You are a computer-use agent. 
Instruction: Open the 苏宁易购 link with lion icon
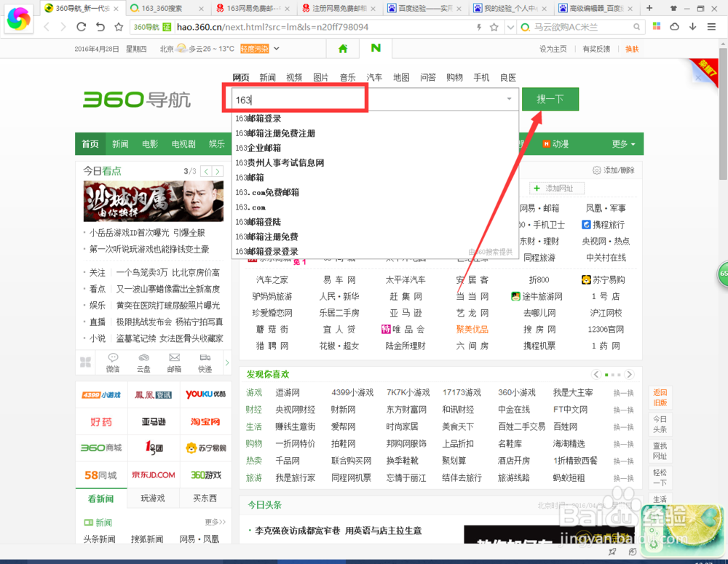coord(603,279)
